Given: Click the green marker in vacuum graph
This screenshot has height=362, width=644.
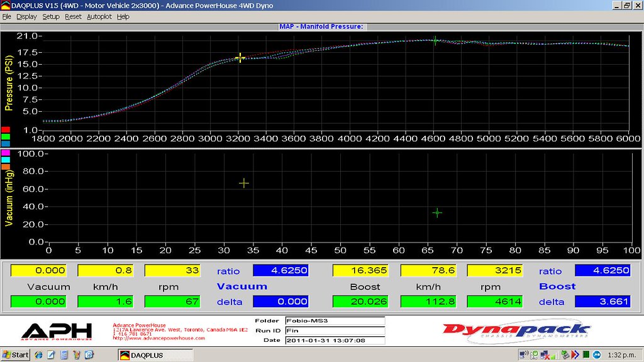Looking at the screenshot, I should [x=437, y=212].
